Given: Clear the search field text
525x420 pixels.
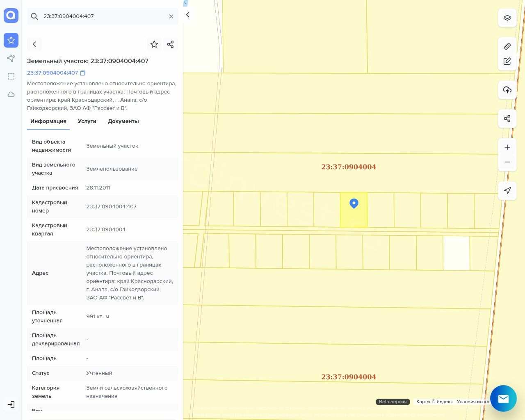Looking at the screenshot, I should 171,16.
